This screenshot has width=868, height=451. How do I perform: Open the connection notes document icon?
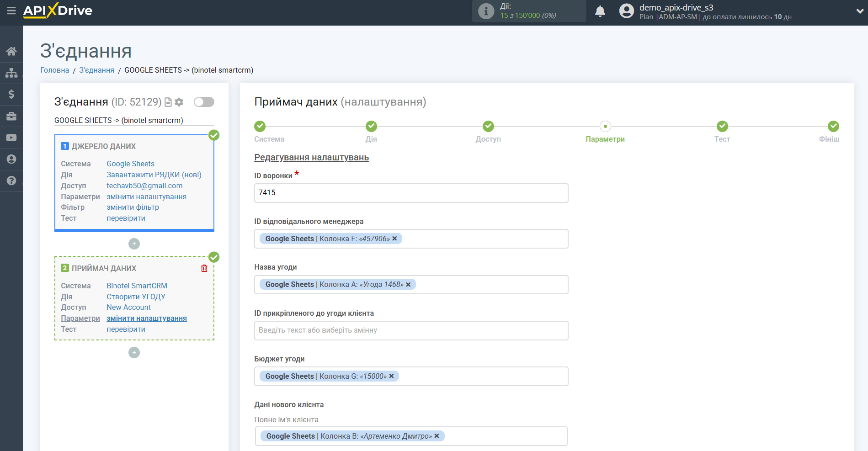(x=168, y=102)
